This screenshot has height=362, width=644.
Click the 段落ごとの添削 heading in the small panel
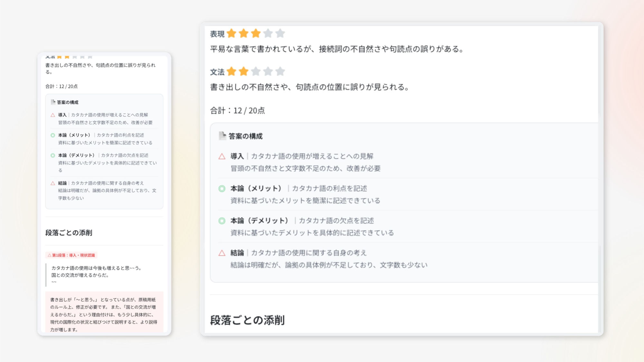pyautogui.click(x=69, y=233)
